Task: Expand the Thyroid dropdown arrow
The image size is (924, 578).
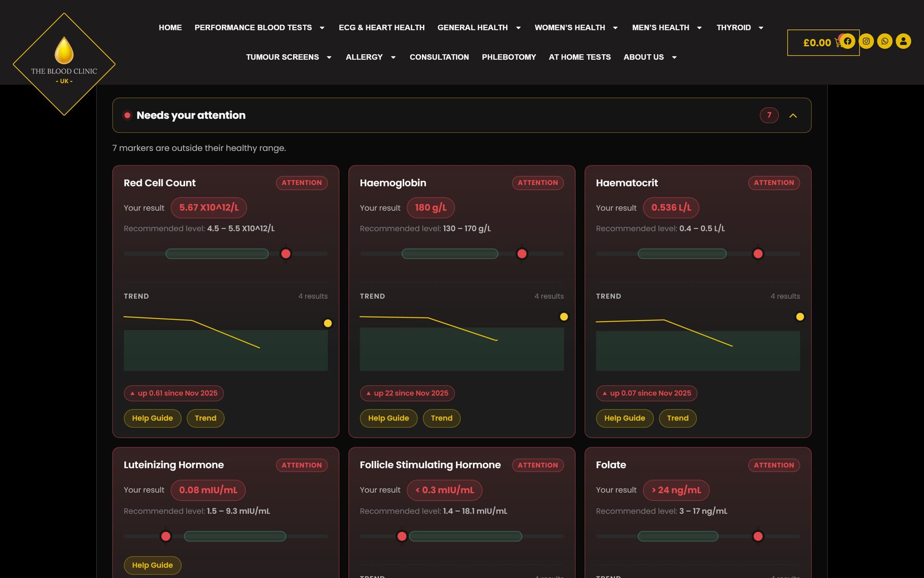Action: [x=761, y=28]
